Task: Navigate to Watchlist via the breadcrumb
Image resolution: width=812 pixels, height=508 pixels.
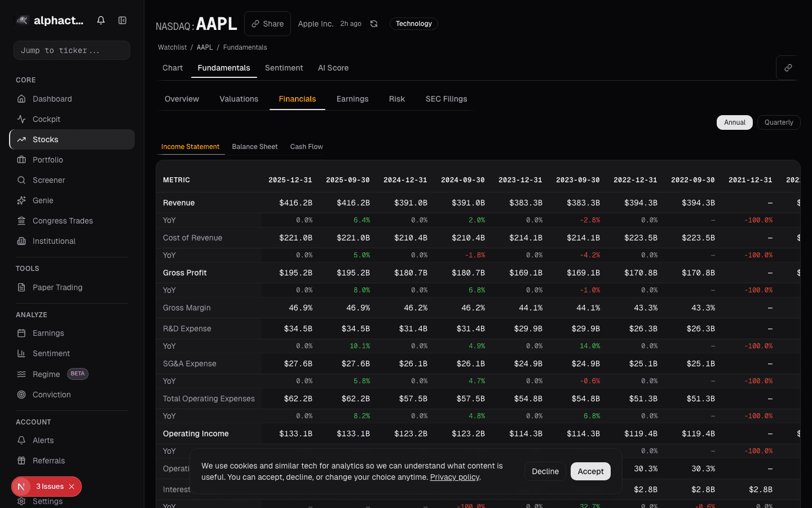Action: [x=172, y=47]
